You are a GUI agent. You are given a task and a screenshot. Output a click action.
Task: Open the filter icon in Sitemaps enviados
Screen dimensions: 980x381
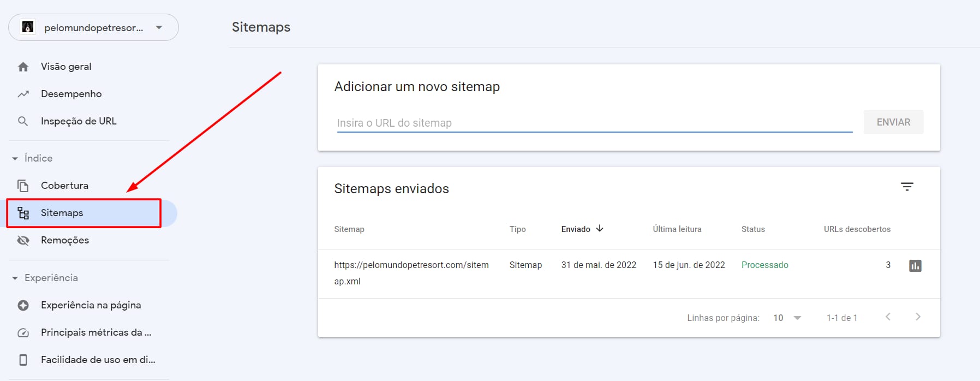(907, 187)
